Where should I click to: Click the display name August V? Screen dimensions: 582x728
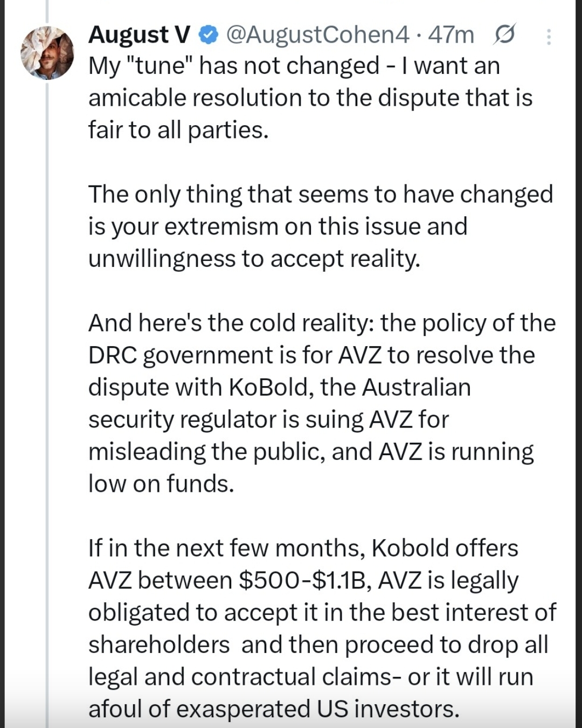coord(139,35)
